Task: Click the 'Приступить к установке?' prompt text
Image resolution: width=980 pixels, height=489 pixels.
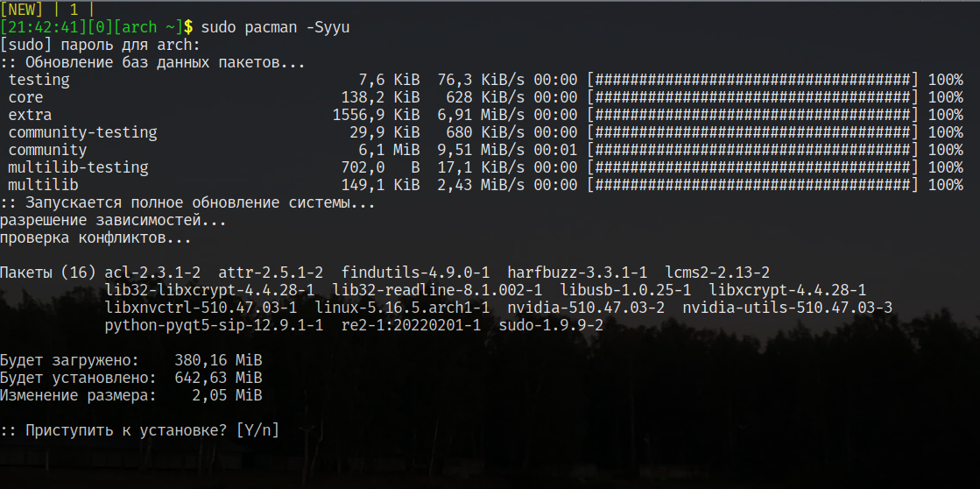Action: coord(126,431)
